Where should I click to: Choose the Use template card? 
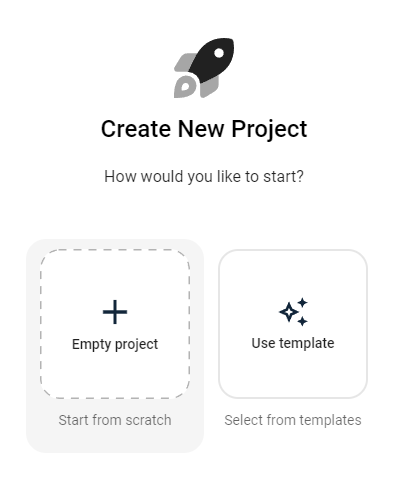click(293, 324)
